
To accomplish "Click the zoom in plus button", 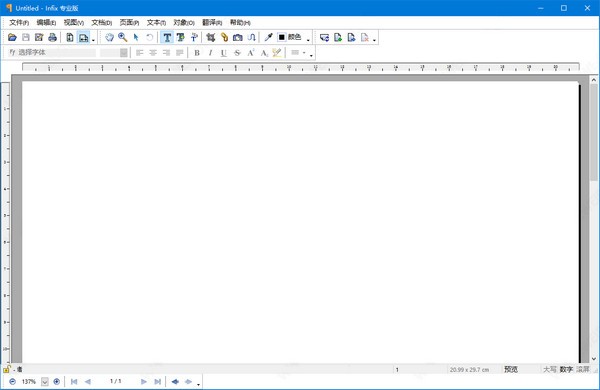I will [57, 382].
